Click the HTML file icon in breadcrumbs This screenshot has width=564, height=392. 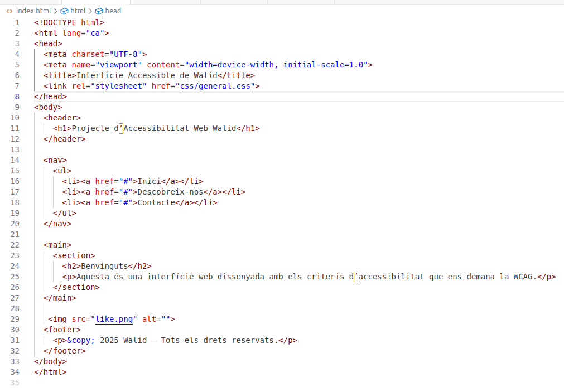pos(9,11)
